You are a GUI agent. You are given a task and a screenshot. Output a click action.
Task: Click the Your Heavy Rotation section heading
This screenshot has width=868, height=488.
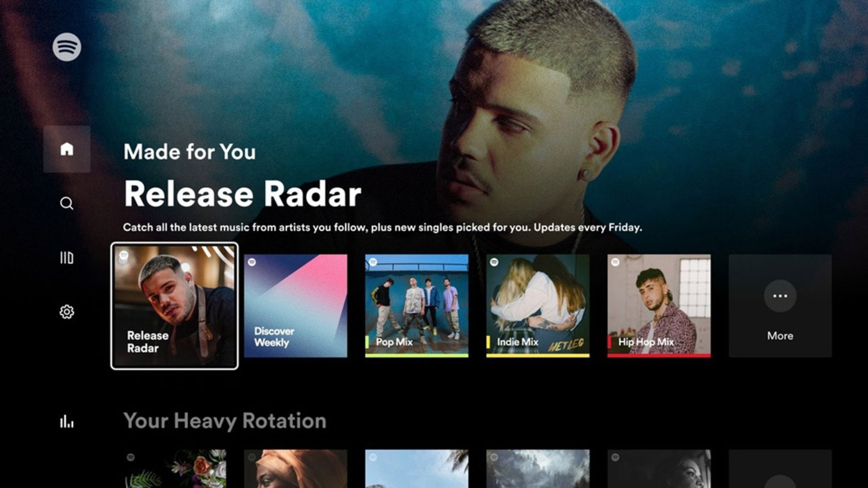pos(224,421)
